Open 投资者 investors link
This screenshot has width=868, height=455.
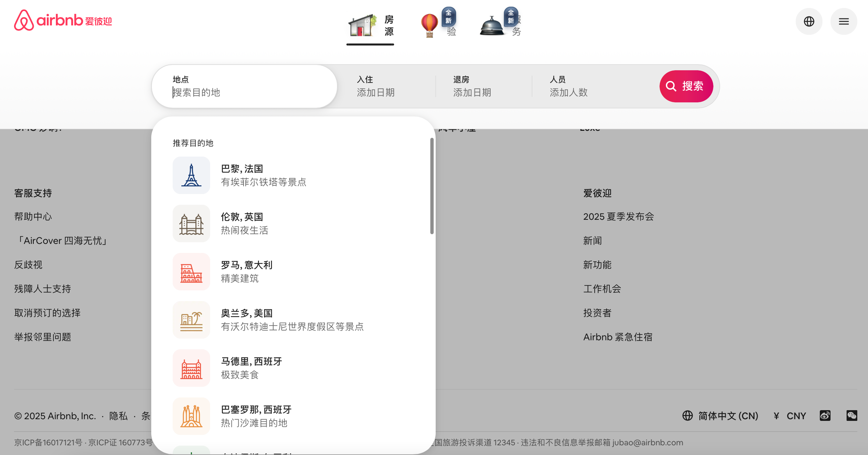point(597,313)
